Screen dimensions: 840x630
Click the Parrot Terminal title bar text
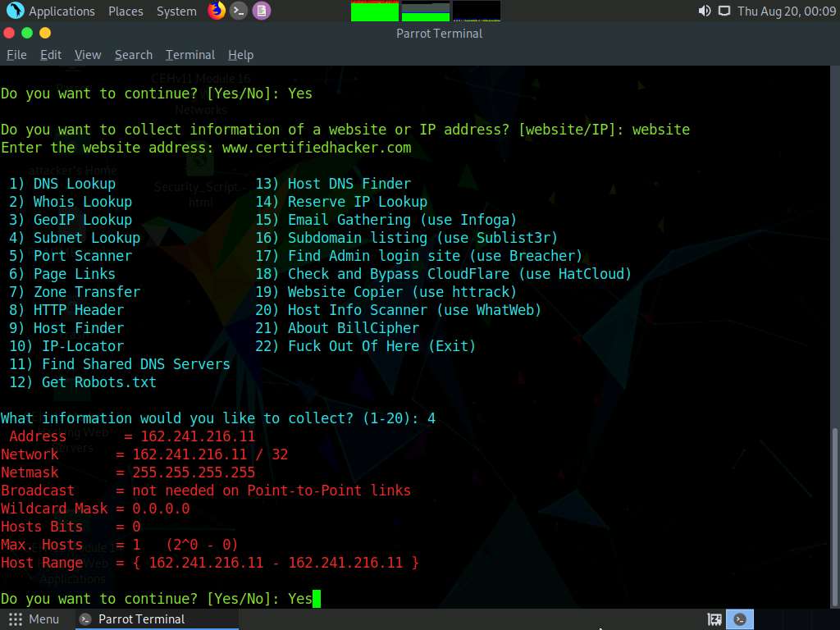click(440, 33)
